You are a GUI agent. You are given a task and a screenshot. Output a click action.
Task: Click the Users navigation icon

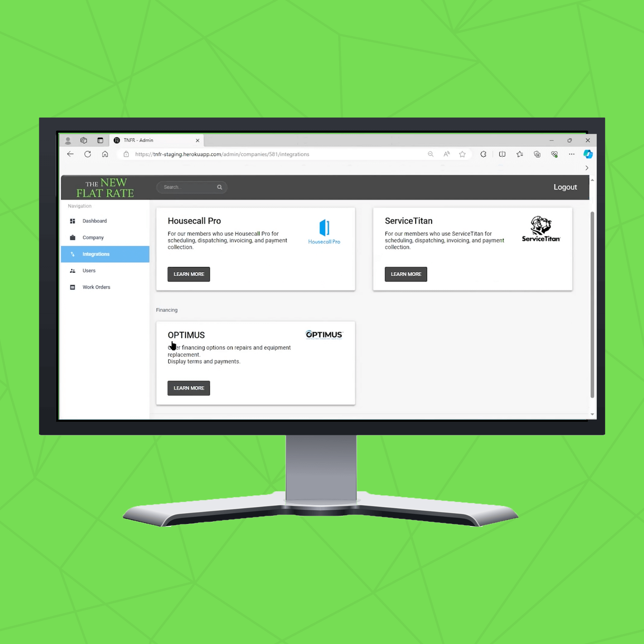click(72, 270)
